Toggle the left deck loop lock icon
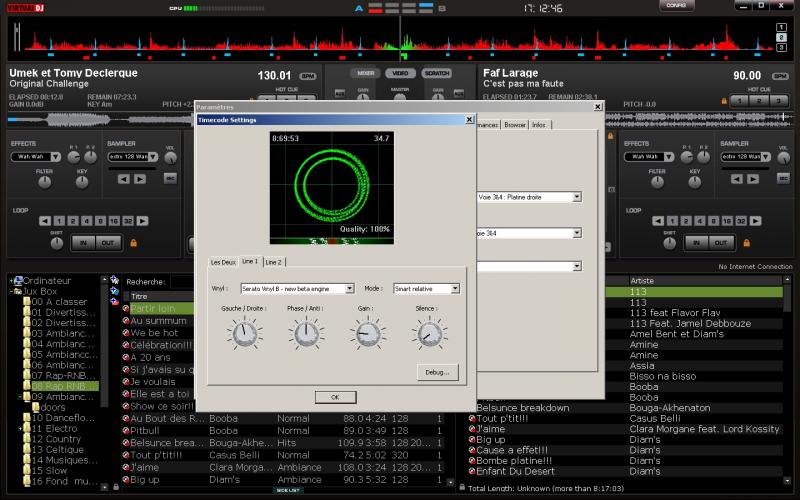This screenshot has width=800, height=500. point(133,242)
